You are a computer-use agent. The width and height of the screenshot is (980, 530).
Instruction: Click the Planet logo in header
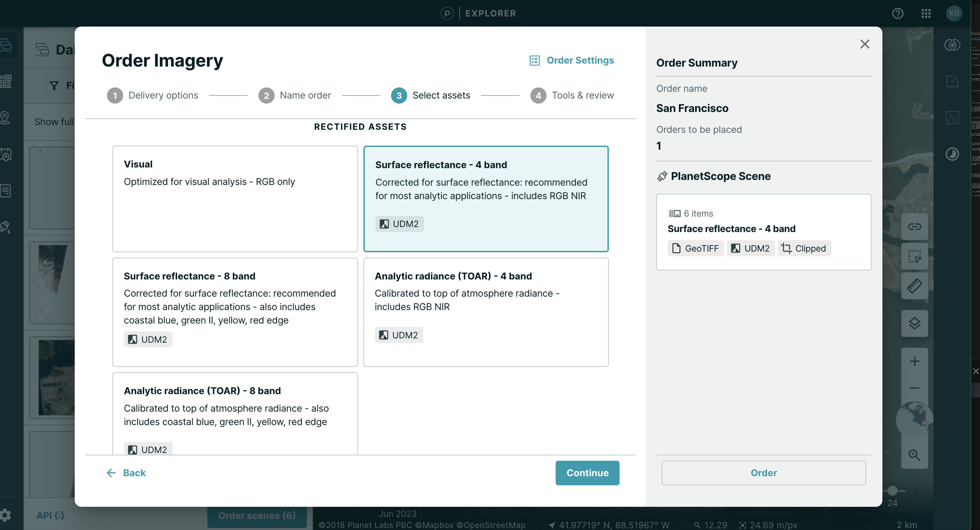447,14
